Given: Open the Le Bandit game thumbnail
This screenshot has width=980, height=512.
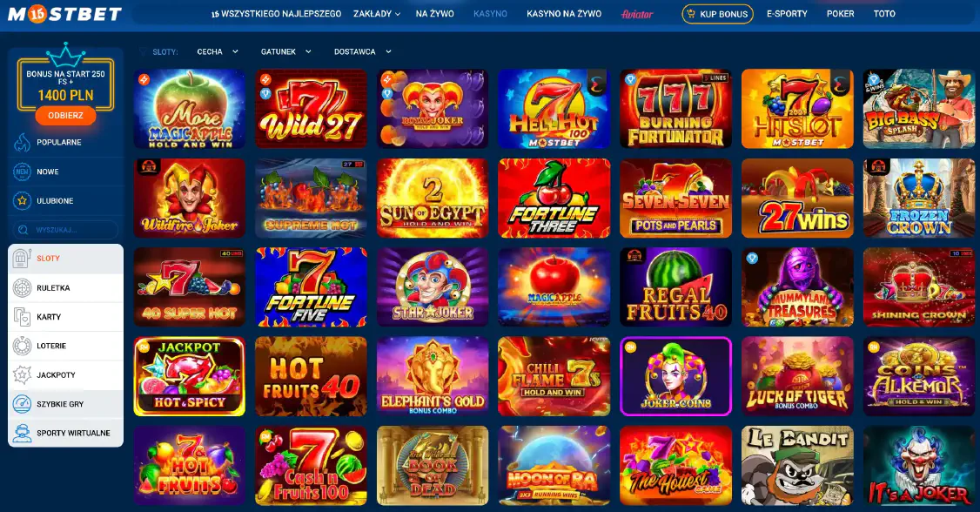Looking at the screenshot, I should click(x=797, y=466).
